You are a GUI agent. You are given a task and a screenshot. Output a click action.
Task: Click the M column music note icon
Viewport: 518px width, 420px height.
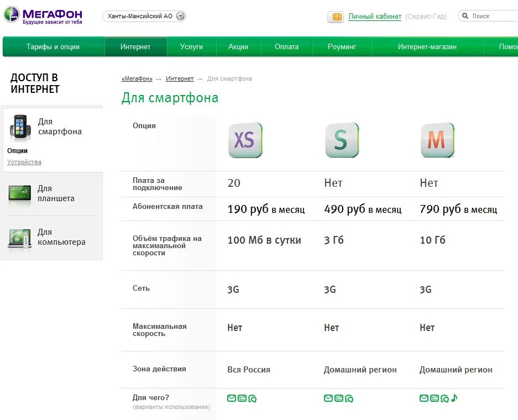click(454, 398)
